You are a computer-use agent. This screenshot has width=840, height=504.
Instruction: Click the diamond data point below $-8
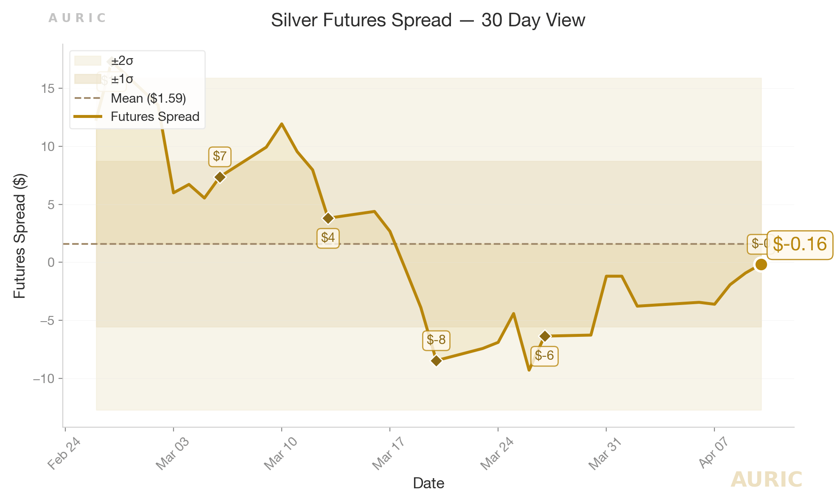click(436, 361)
